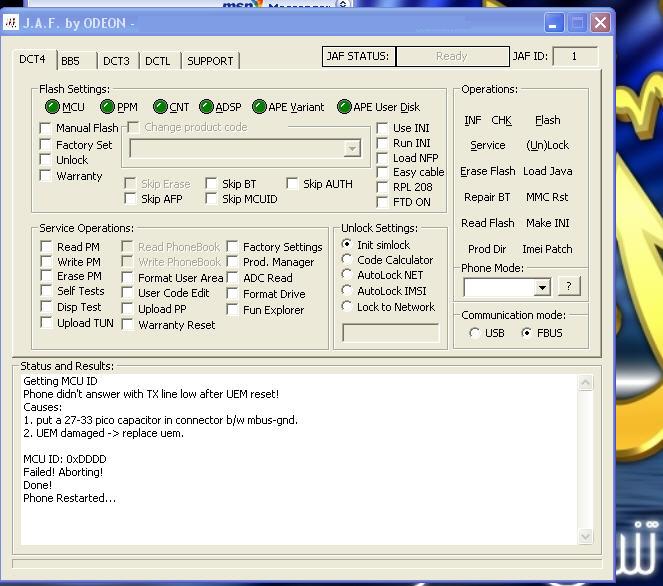Click the CHK operation button
This screenshot has height=586, width=663.
(501, 120)
